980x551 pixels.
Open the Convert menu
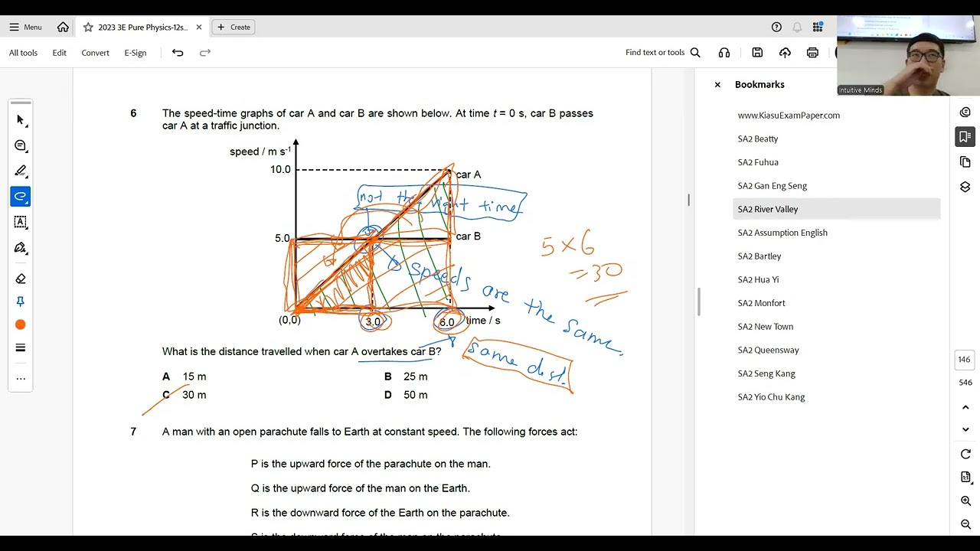coord(96,53)
